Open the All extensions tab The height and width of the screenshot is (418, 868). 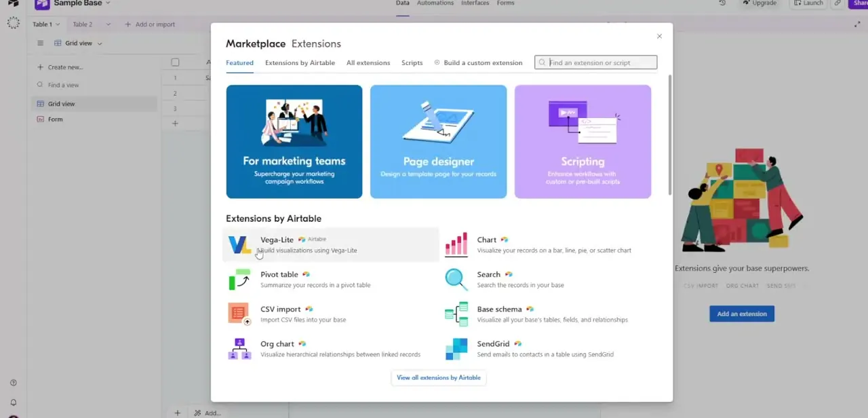pos(368,62)
